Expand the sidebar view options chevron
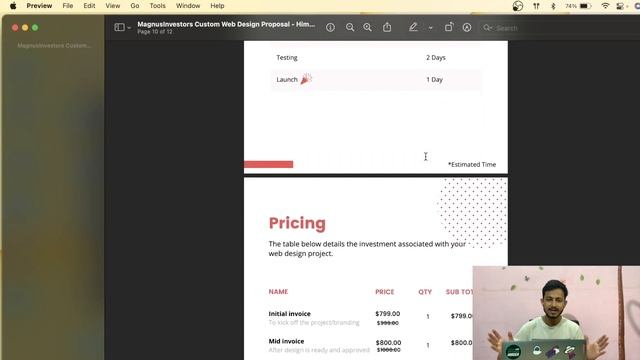Viewport: 640px width, 360px height. (129, 28)
